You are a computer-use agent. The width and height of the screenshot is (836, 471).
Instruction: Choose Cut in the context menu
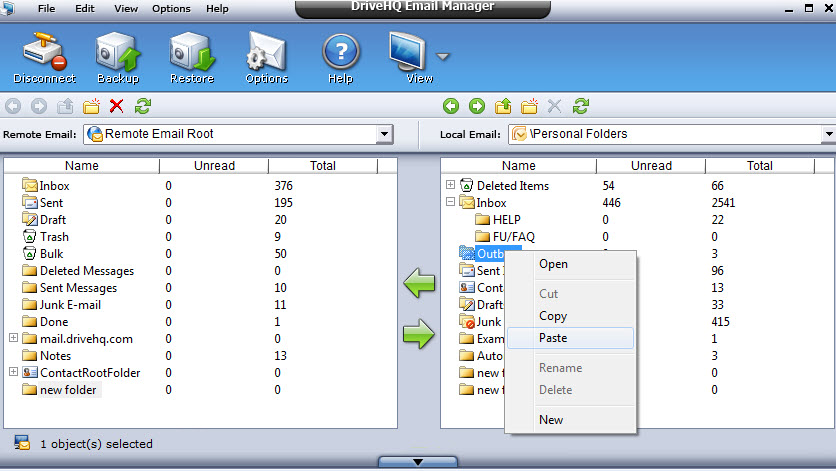point(570,294)
